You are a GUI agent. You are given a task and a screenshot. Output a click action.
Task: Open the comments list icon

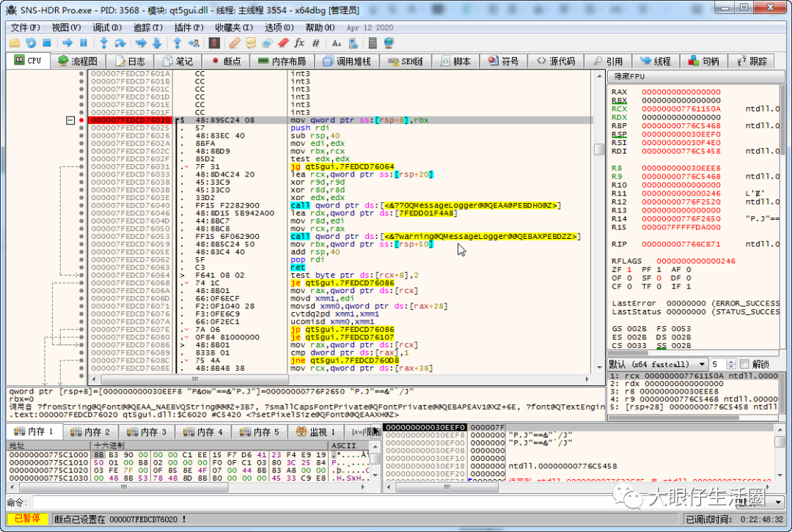[251, 43]
